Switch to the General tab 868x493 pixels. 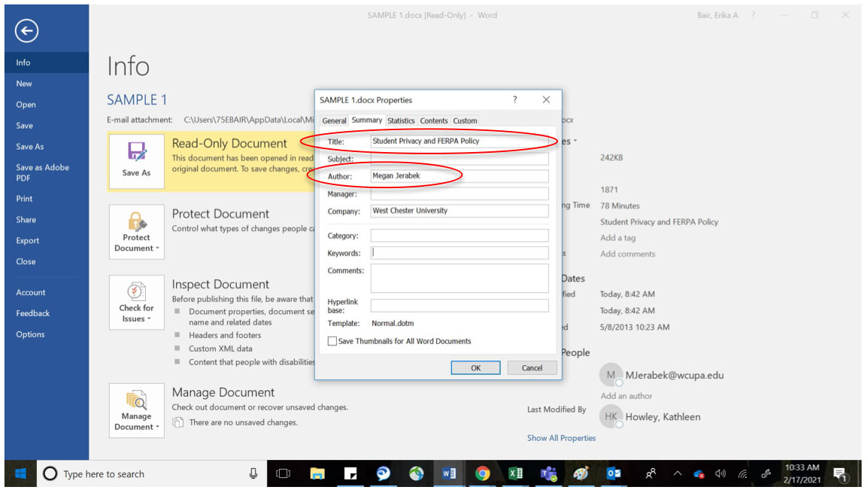335,120
